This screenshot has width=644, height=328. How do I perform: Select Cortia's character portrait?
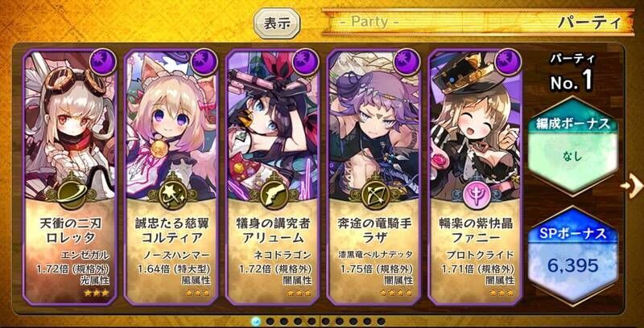[x=171, y=122]
